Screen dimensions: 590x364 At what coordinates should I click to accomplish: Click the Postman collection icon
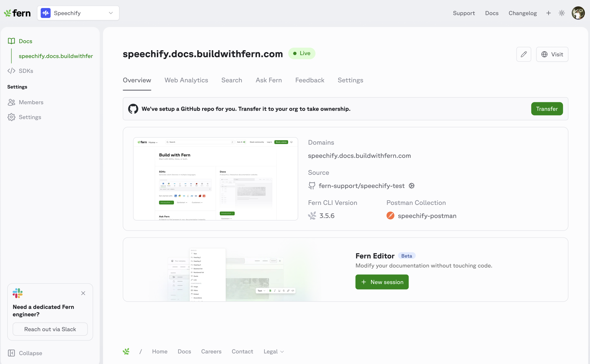(390, 216)
